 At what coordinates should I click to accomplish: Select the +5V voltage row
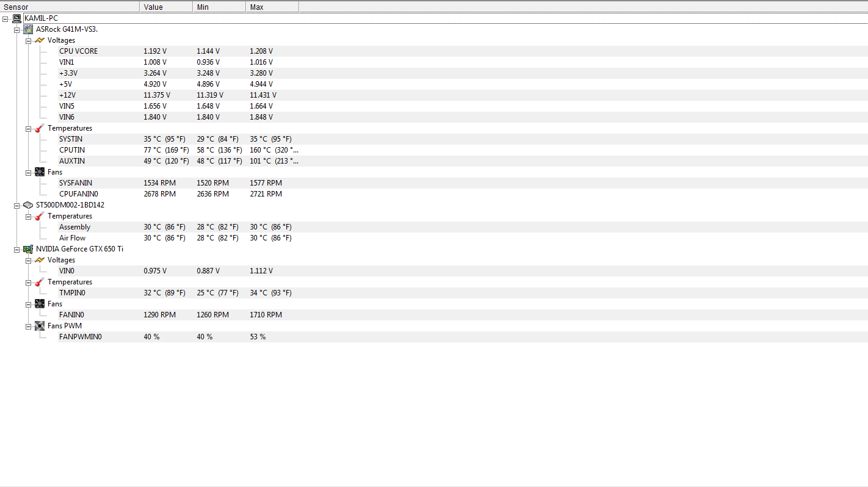point(463,84)
